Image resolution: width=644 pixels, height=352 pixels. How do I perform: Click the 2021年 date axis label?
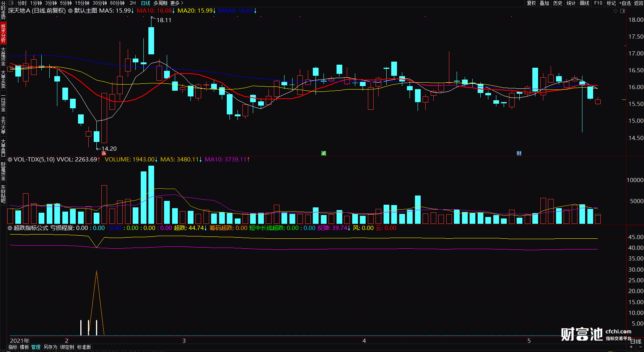point(20,341)
